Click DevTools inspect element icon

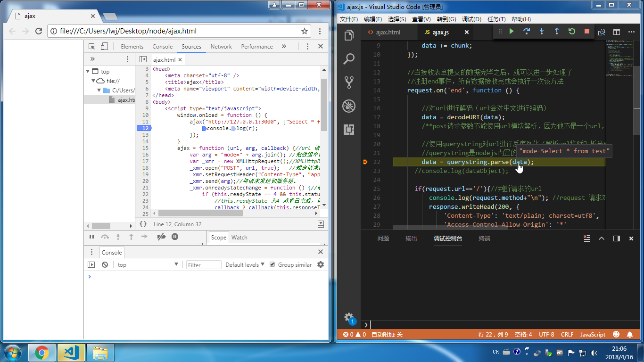coord(92,46)
